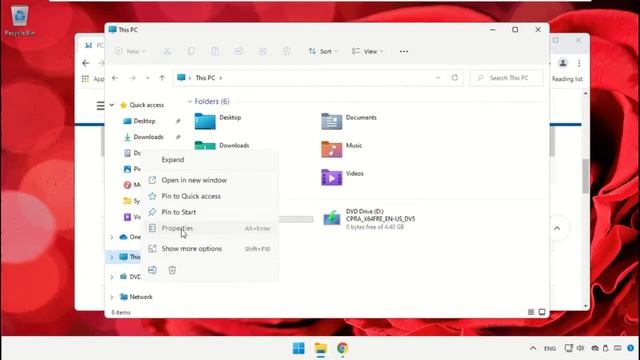The height and width of the screenshot is (360, 640).
Task: Click the Search This PC box
Action: [x=507, y=78]
